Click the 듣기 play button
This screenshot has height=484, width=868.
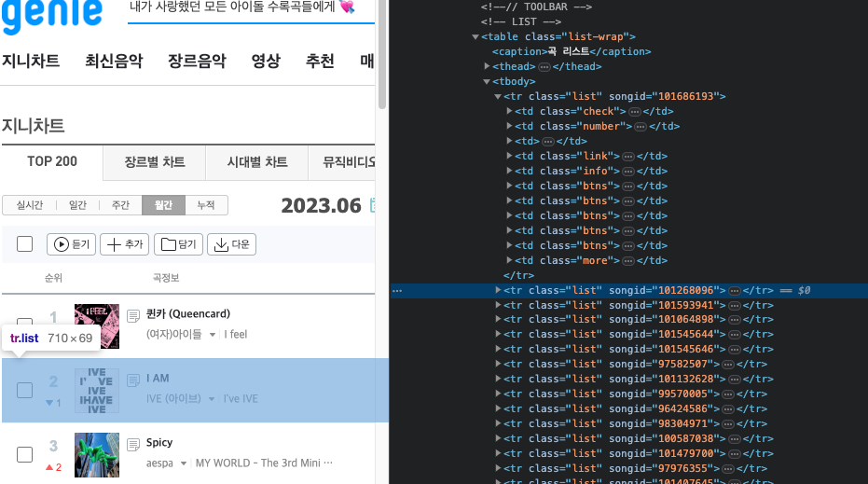[x=72, y=244]
